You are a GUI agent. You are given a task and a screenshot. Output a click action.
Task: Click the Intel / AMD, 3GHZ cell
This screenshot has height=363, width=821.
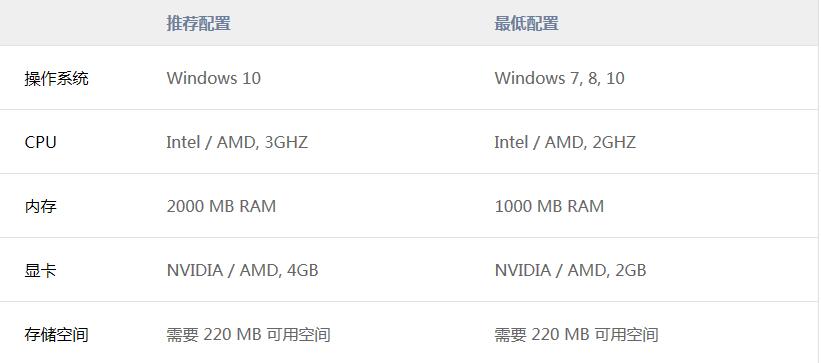tap(237, 142)
